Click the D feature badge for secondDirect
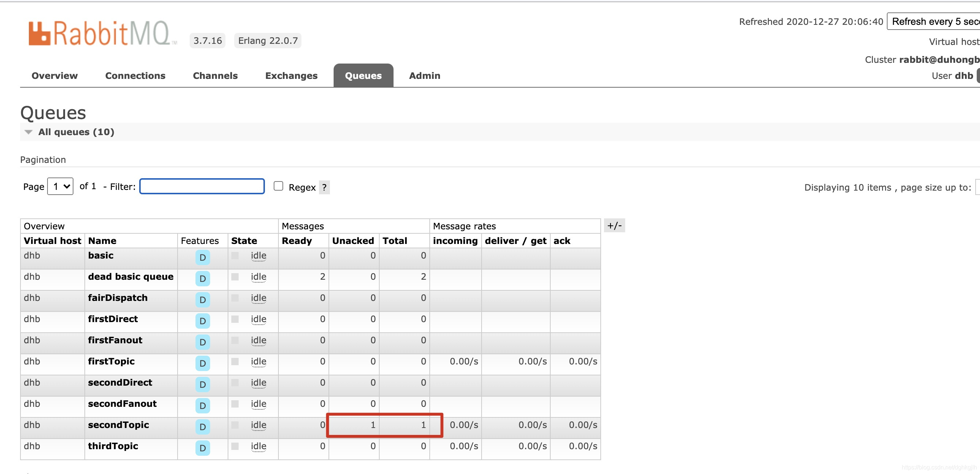Viewport: 980px width, 474px height. coord(202,385)
